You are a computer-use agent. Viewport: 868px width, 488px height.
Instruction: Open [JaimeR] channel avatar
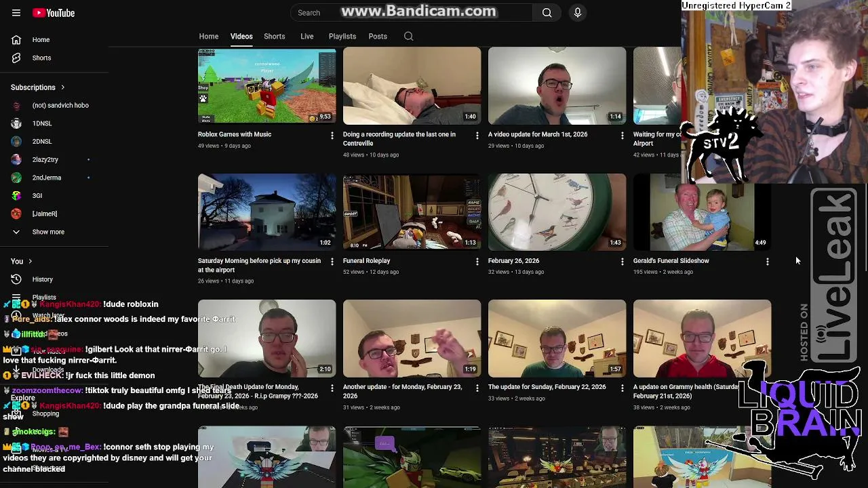16,214
